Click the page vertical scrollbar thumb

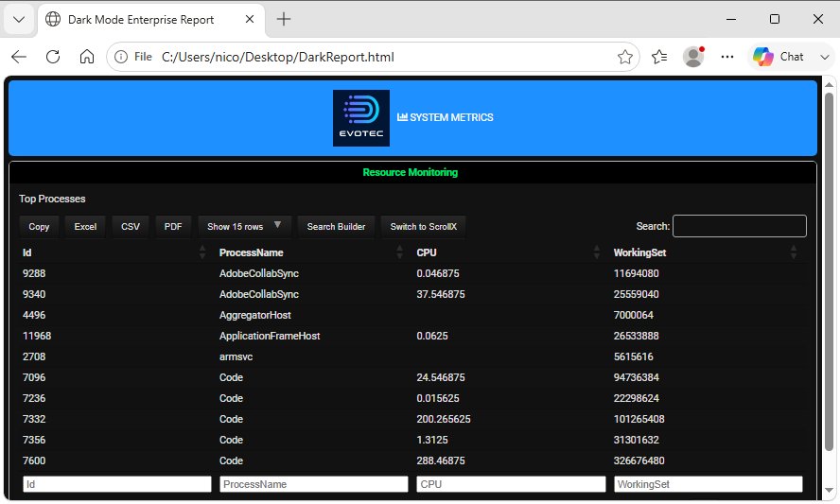[x=829, y=270]
